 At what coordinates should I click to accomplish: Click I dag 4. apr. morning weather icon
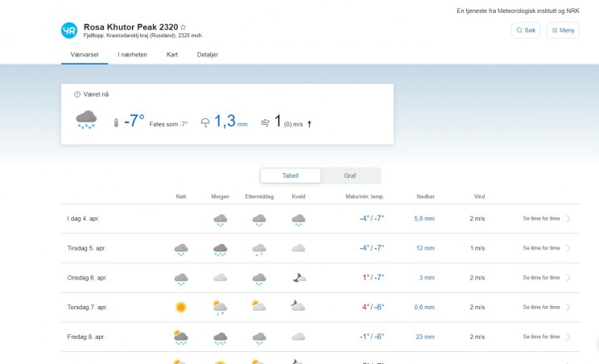pos(221,220)
